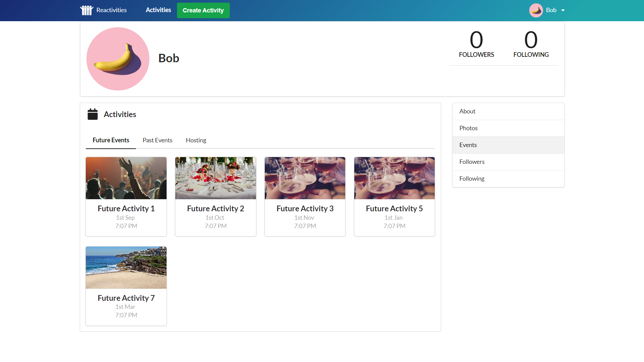Click the Future Activity 3 title

305,209
